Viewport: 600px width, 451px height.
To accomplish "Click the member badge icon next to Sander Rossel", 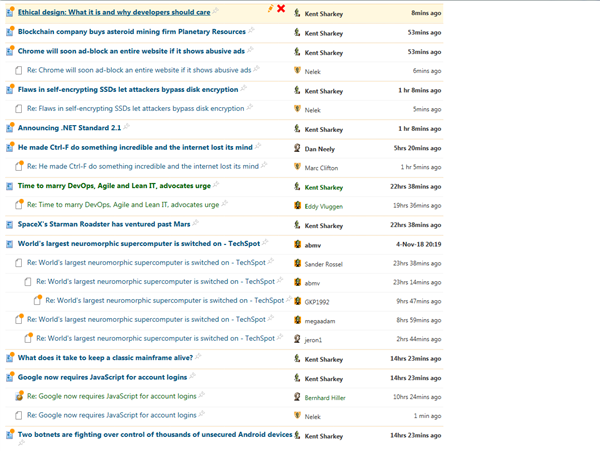I will point(297,263).
